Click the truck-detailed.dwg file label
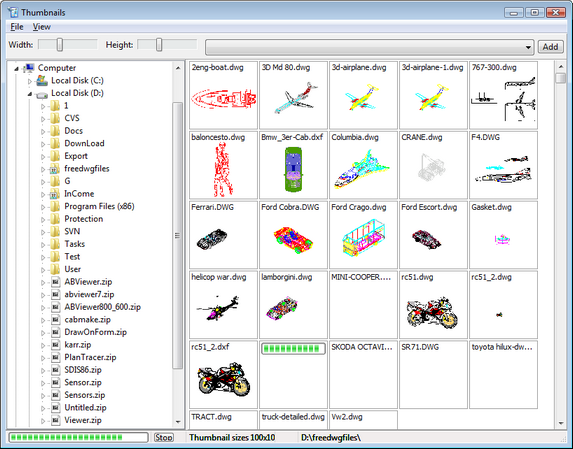The height and width of the screenshot is (449, 573). [293, 417]
